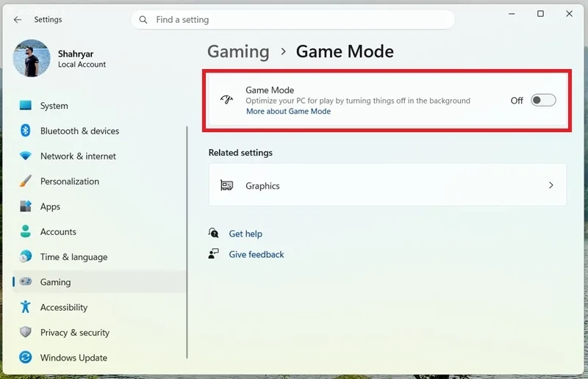Click the Give feedback link
The width and height of the screenshot is (588, 379).
(257, 254)
